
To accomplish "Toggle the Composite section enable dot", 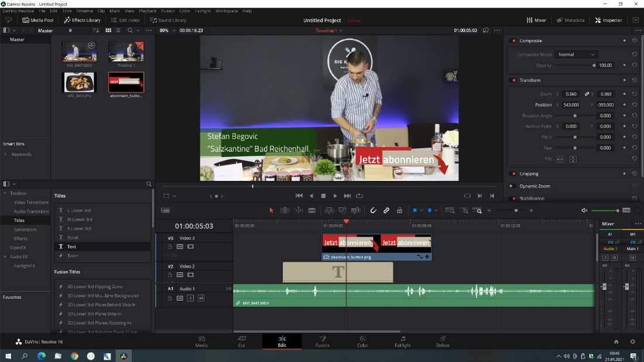I will (513, 40).
